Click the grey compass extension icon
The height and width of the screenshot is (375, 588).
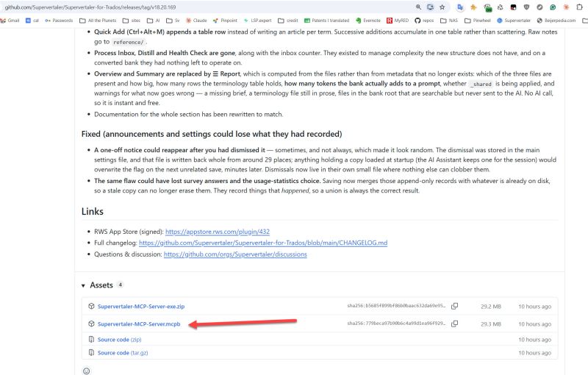tap(539, 7)
